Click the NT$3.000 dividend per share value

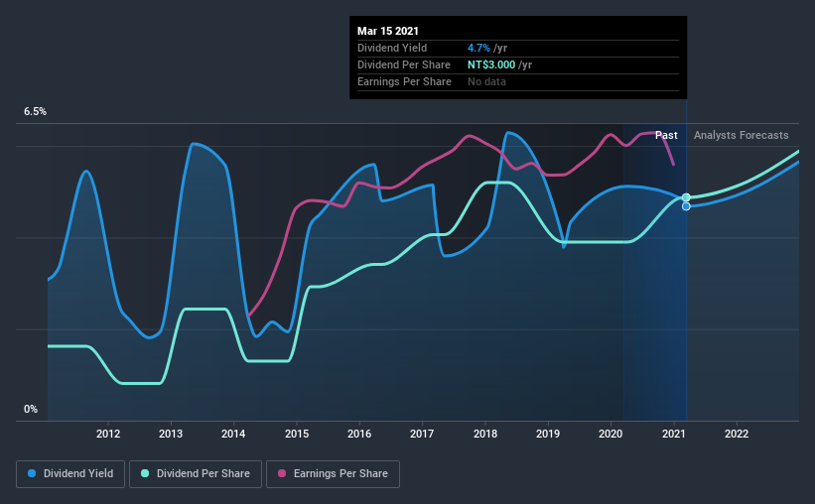coord(491,64)
